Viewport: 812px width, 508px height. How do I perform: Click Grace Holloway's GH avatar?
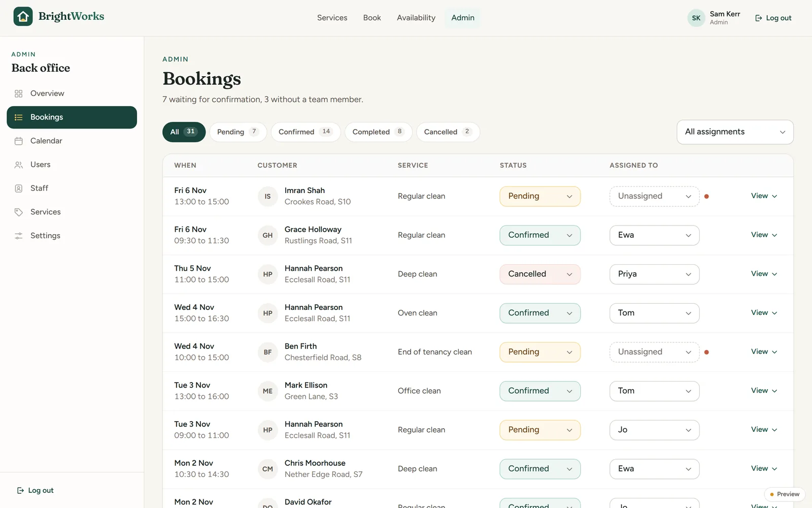point(268,235)
